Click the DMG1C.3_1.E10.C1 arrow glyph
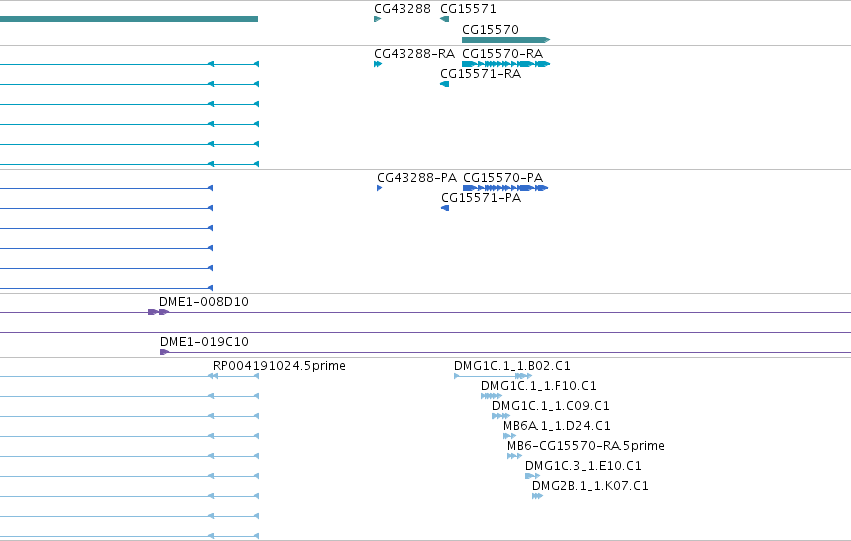The width and height of the screenshot is (851, 541). tap(532, 476)
